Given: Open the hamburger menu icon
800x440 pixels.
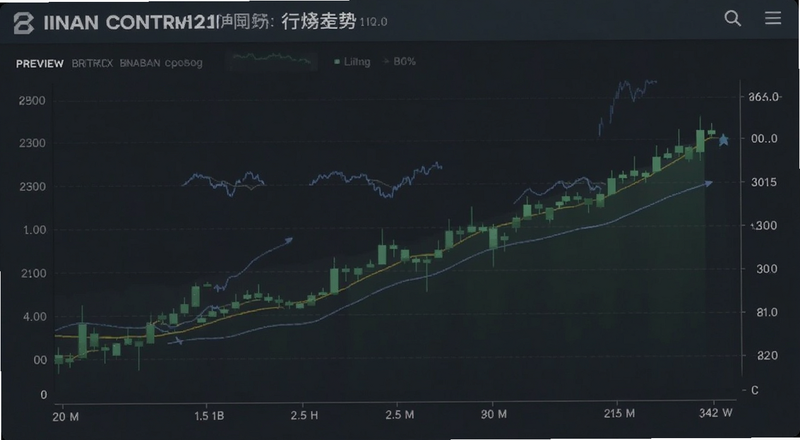Looking at the screenshot, I should [x=773, y=18].
